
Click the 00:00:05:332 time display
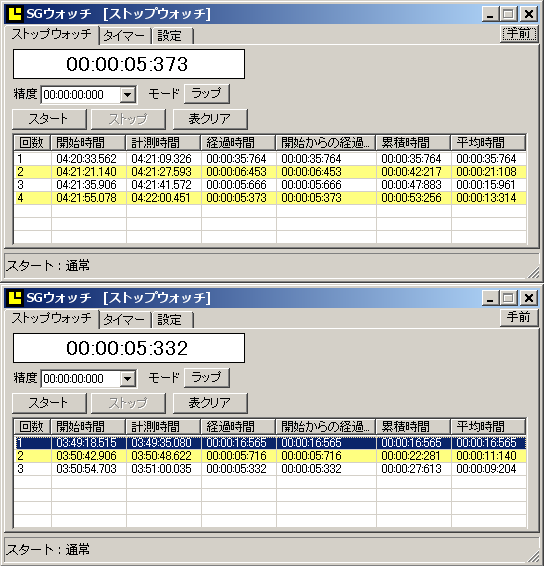pyautogui.click(x=129, y=348)
